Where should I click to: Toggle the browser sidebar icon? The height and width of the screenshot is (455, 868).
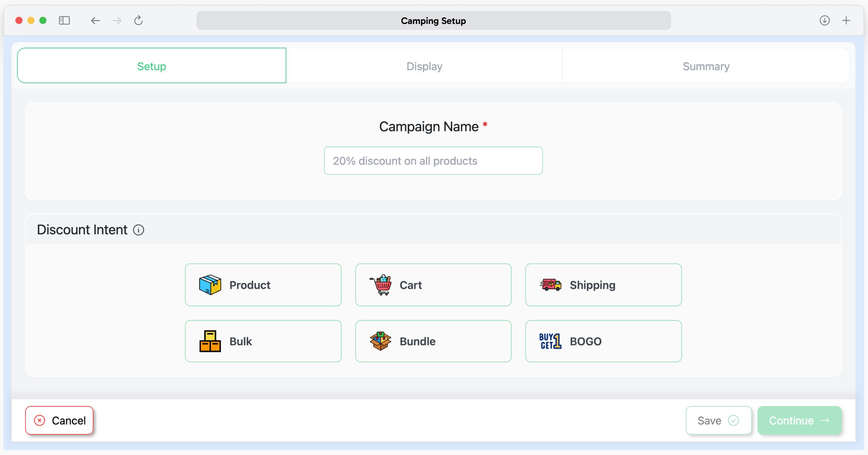tap(64, 21)
